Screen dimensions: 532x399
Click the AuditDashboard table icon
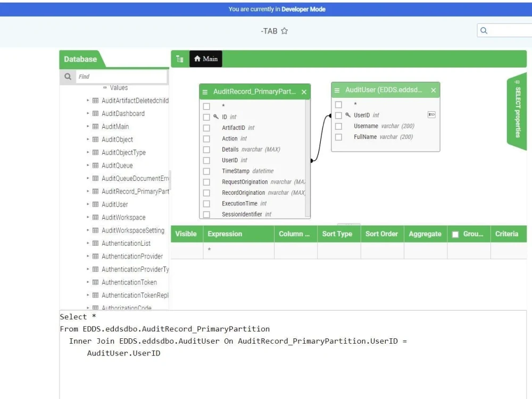(x=96, y=113)
